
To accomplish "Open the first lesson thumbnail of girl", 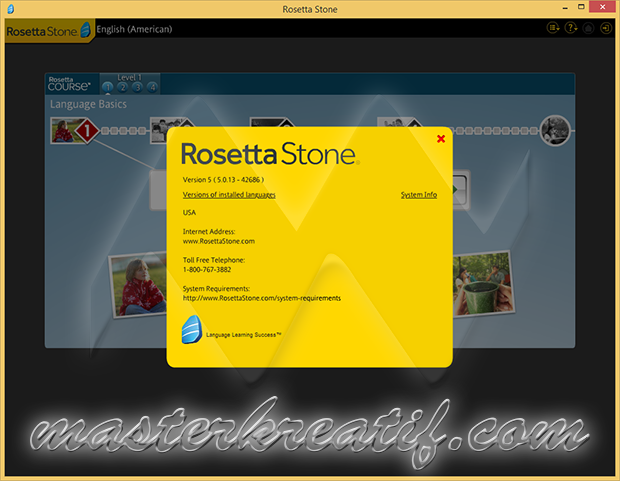I will [63, 131].
